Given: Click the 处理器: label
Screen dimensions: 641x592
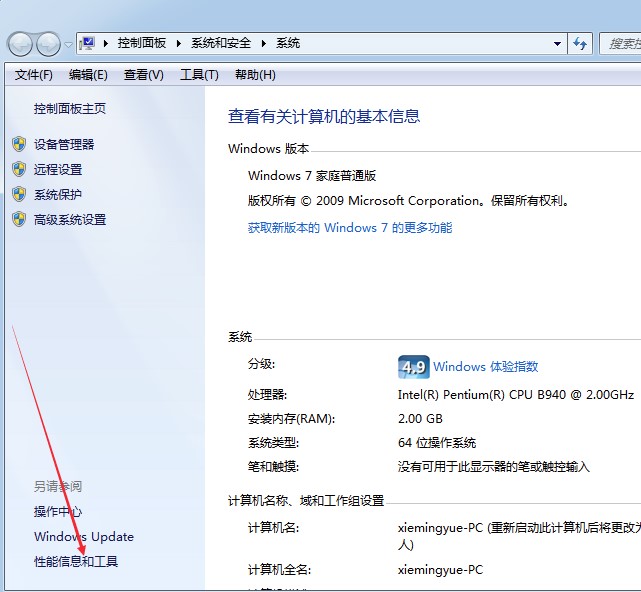Looking at the screenshot, I should click(267, 395).
